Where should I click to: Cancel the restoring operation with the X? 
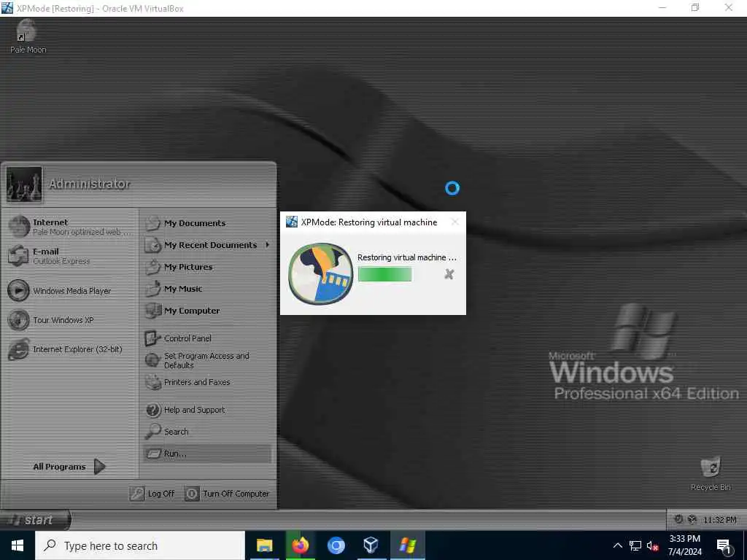(449, 274)
